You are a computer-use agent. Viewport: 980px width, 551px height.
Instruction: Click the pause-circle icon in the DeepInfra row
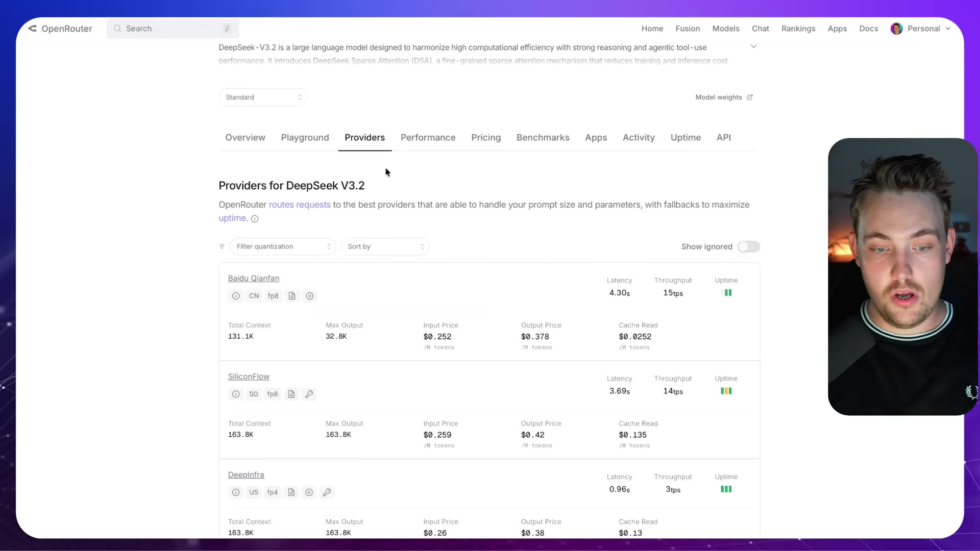point(309,492)
